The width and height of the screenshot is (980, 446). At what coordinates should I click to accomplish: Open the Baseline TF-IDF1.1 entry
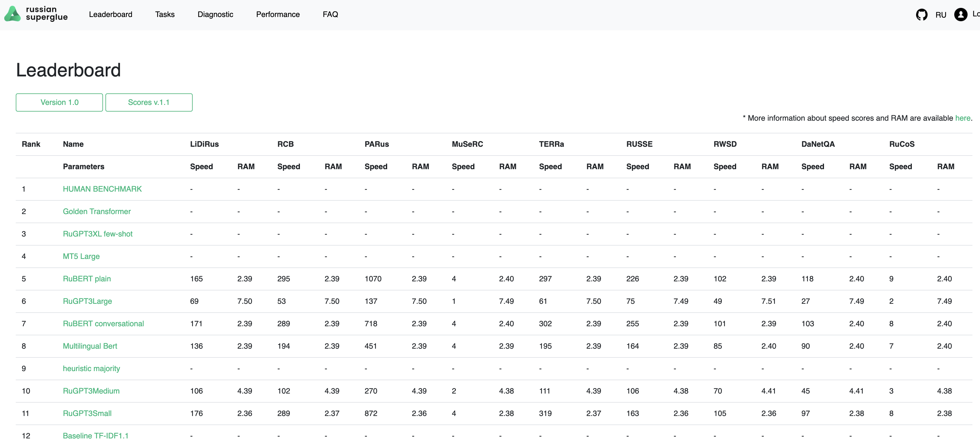coord(95,436)
